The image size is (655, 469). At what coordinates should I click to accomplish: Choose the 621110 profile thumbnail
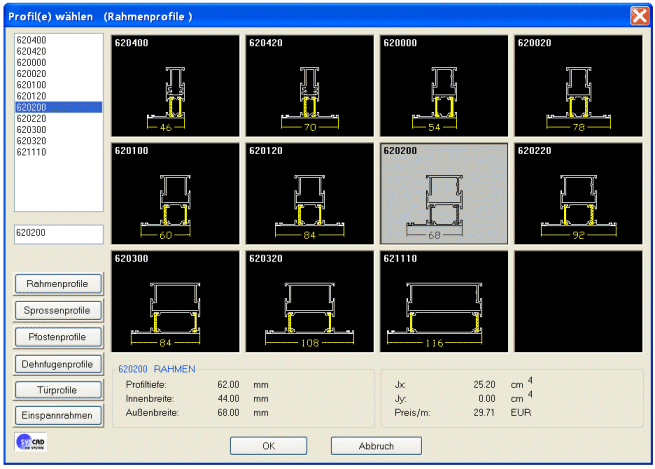point(443,298)
